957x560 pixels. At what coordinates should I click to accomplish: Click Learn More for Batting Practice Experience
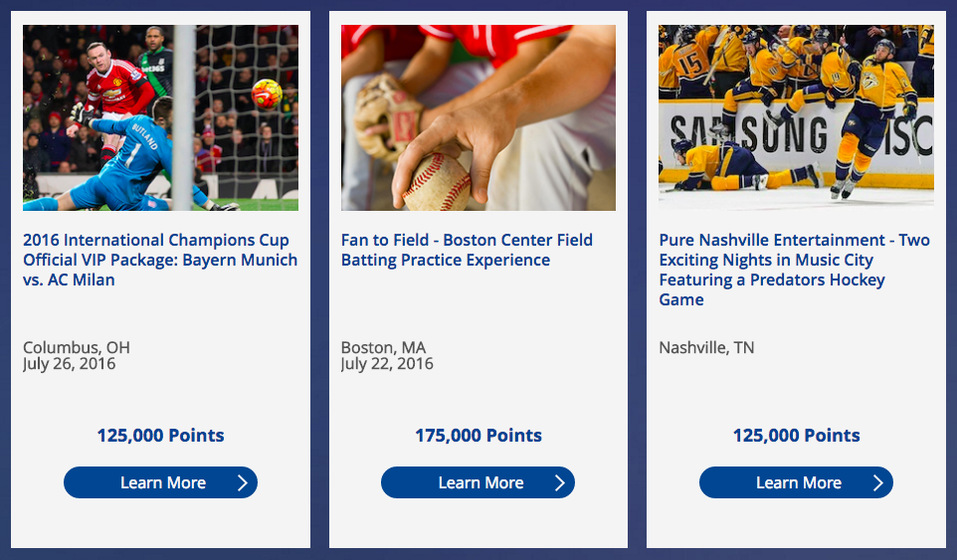(x=478, y=482)
